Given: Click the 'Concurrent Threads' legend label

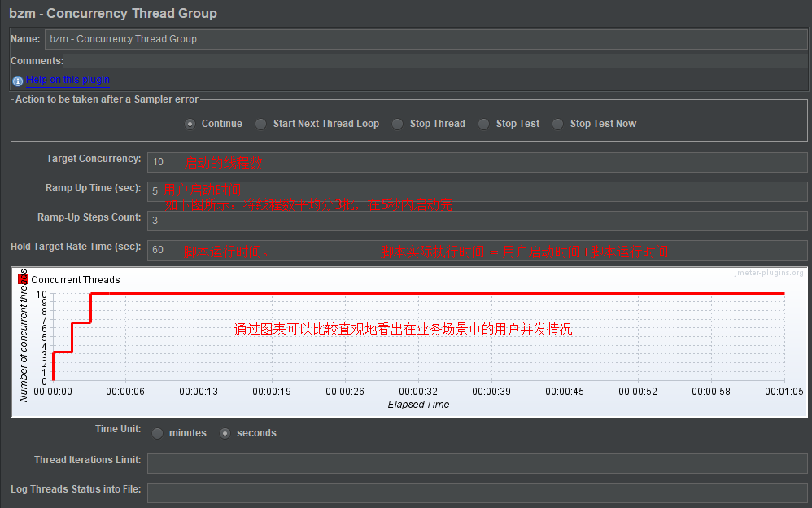Looking at the screenshot, I should point(76,280).
